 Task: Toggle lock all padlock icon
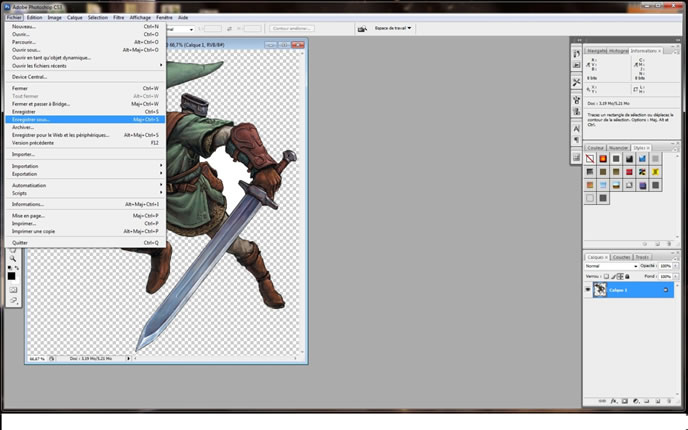click(627, 276)
